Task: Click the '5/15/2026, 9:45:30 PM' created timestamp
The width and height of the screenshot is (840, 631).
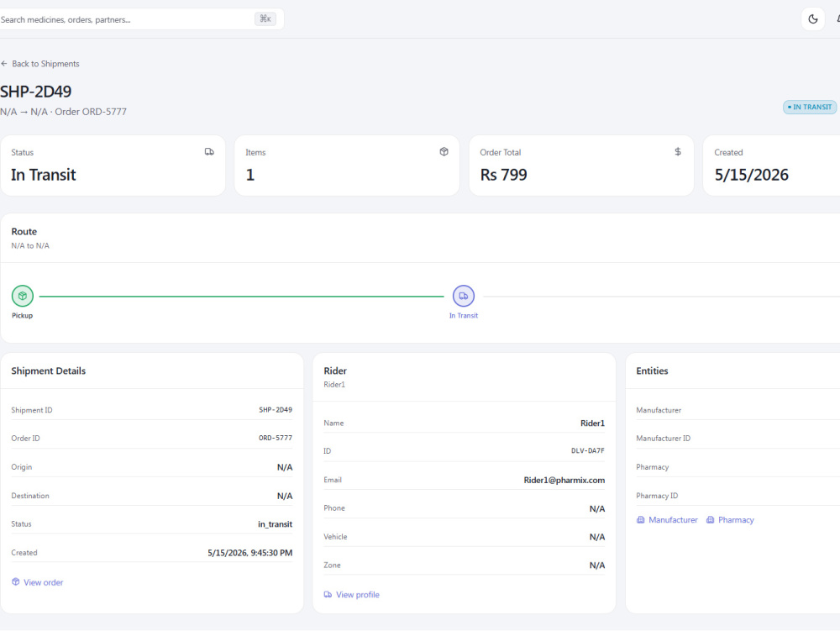Action: coord(250,553)
